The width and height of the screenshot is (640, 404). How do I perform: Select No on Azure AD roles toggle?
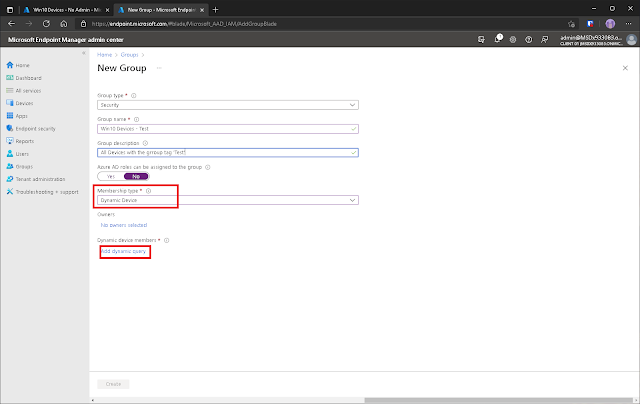click(136, 177)
